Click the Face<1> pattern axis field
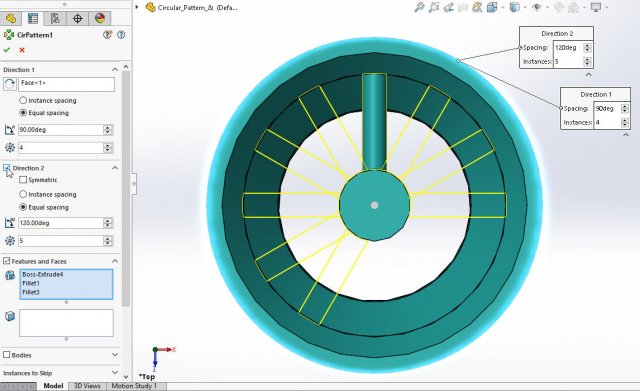Screen dimensions: 640x391 67,84
